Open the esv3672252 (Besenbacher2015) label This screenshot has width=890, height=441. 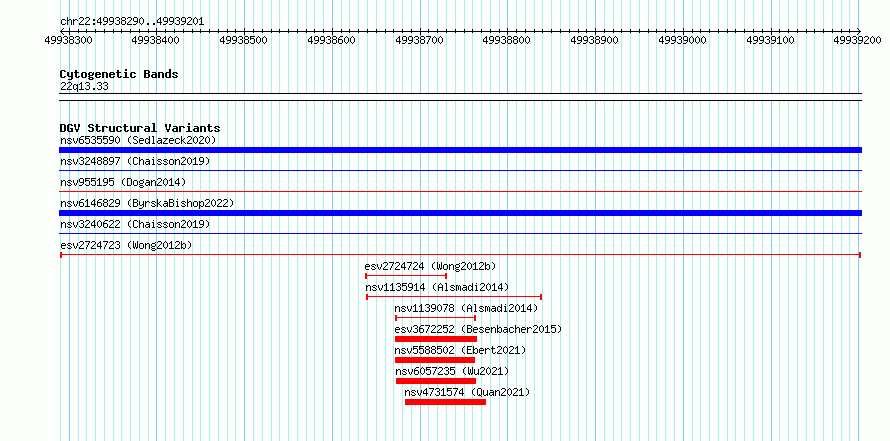tap(478, 329)
